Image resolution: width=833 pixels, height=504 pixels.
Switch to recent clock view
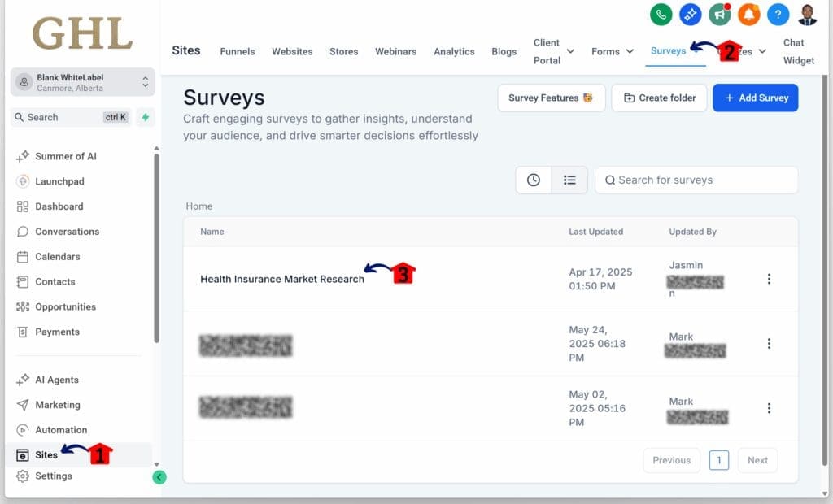click(x=534, y=180)
